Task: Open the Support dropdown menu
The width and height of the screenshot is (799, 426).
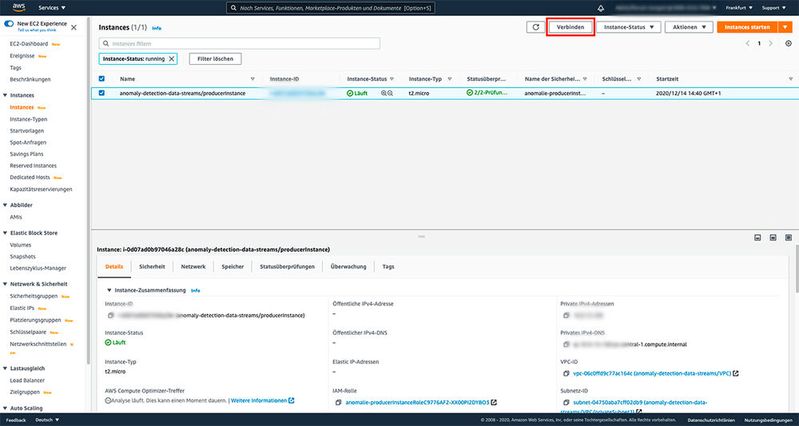Action: coord(774,8)
